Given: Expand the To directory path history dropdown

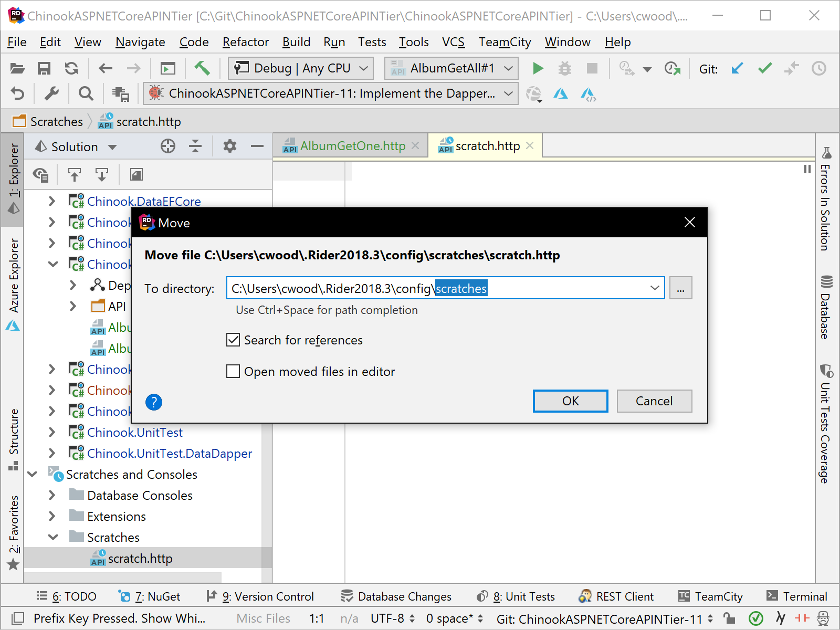Looking at the screenshot, I should (655, 288).
